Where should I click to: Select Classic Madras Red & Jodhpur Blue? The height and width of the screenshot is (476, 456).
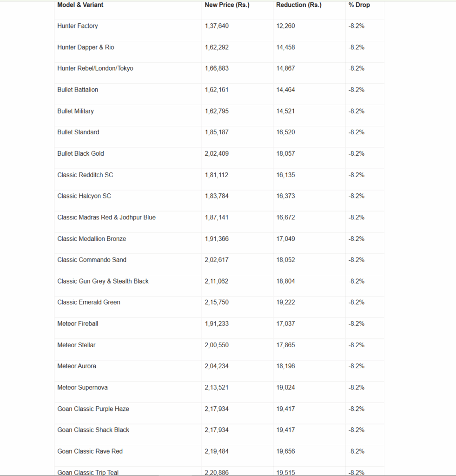[106, 217]
